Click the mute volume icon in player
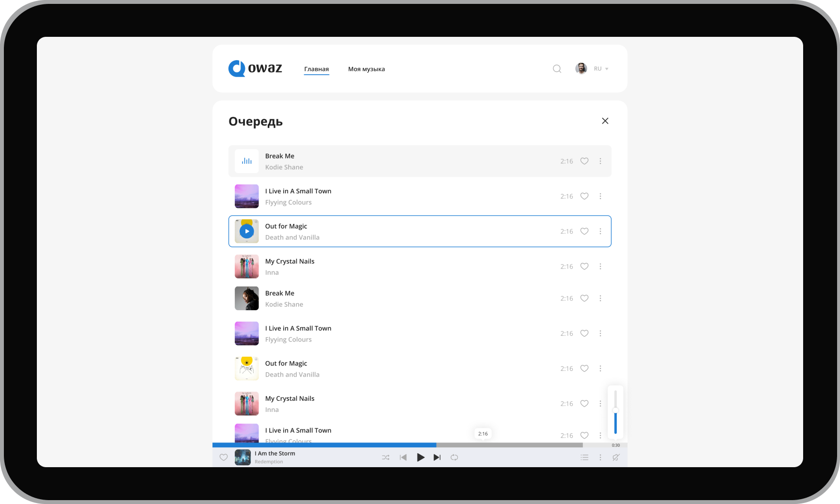The image size is (840, 504). pos(616,457)
